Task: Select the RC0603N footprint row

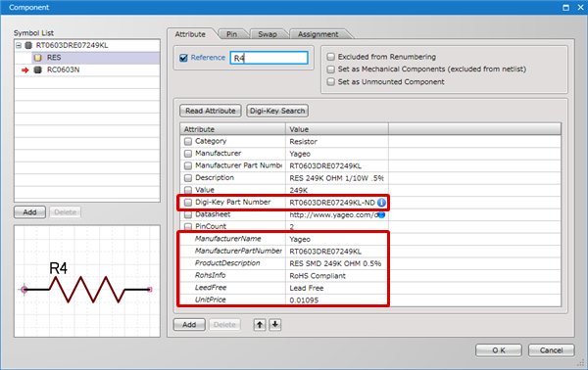Action: coord(87,70)
